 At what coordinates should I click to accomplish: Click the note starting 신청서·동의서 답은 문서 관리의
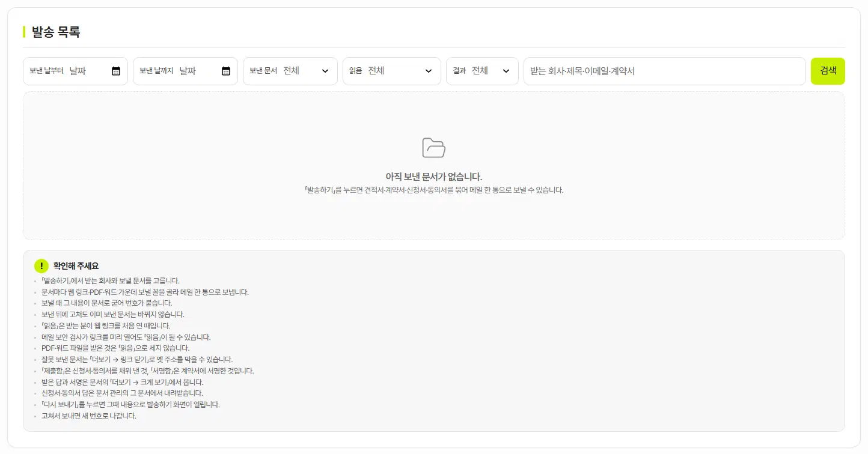(x=122, y=393)
